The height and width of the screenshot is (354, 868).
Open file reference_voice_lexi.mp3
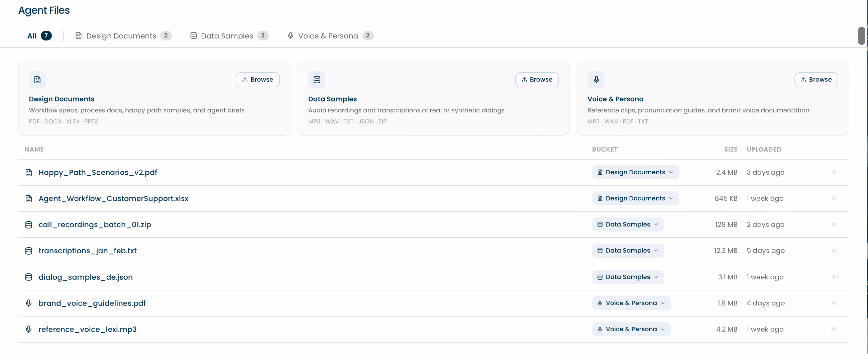click(88, 329)
